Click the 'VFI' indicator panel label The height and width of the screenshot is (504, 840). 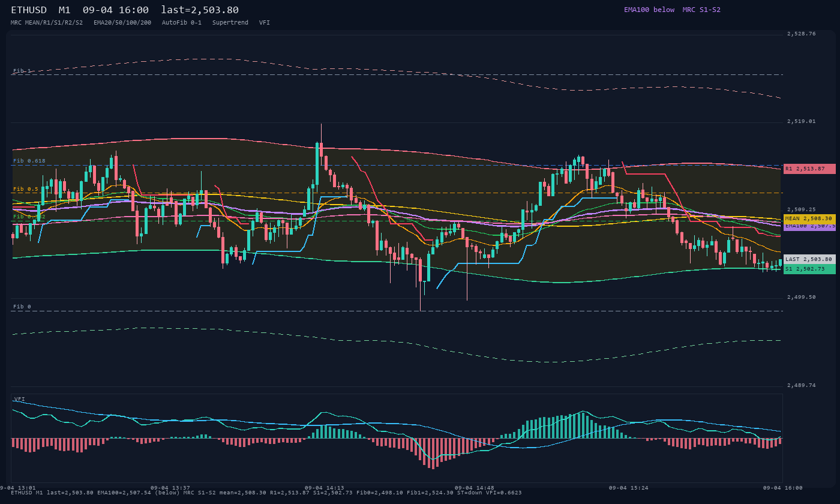coord(20,399)
